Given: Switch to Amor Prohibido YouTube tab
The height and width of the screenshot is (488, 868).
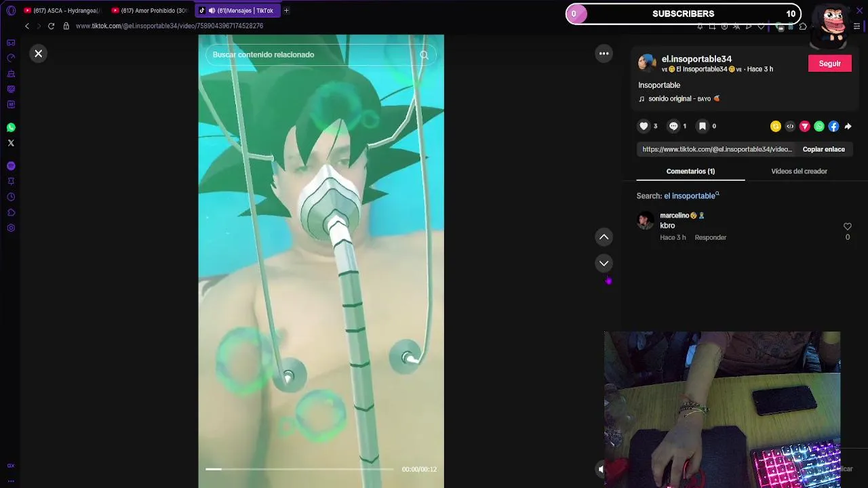Looking at the screenshot, I should pyautogui.click(x=149, y=10).
